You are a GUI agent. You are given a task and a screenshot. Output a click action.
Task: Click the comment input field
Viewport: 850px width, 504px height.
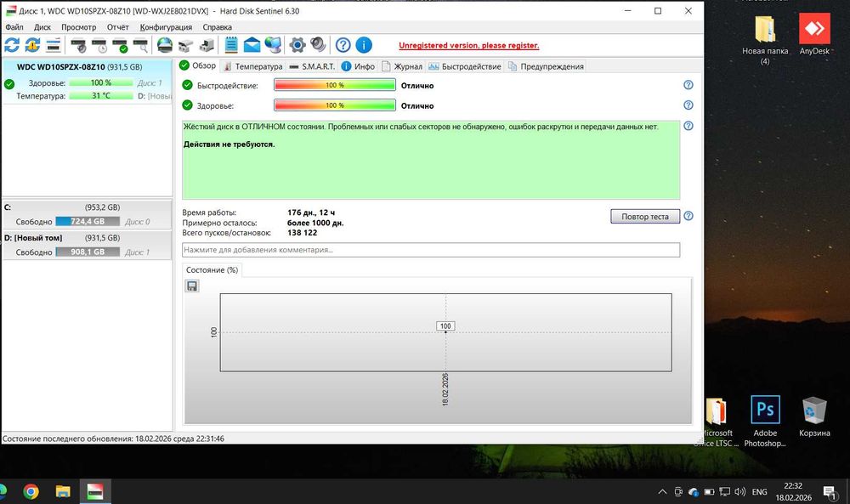(431, 250)
